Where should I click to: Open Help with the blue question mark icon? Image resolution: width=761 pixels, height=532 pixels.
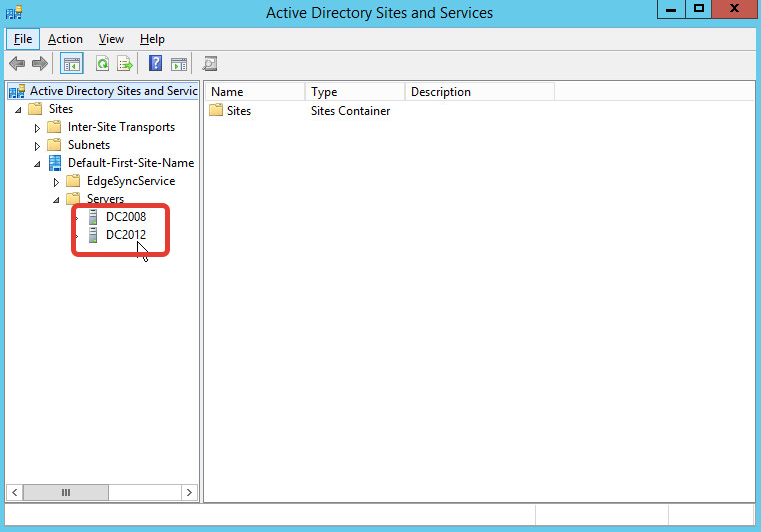[155, 64]
